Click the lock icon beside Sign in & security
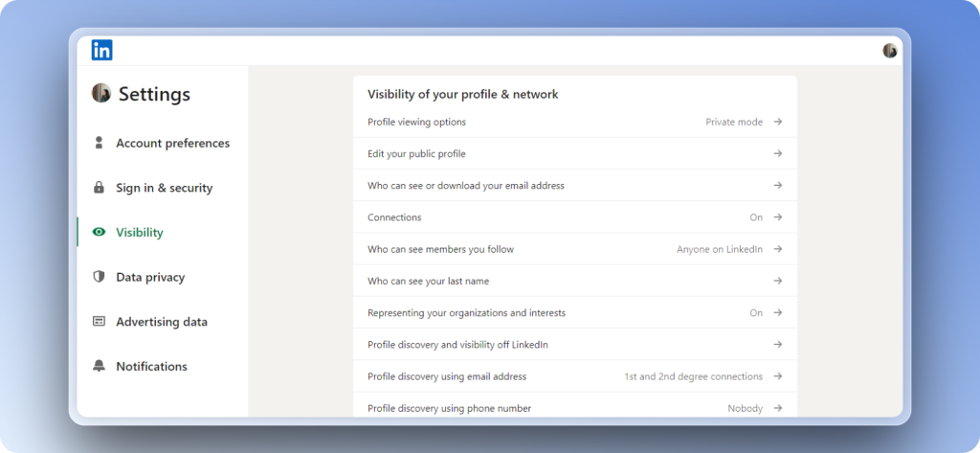Viewport: 980px width, 453px height. pos(99,188)
